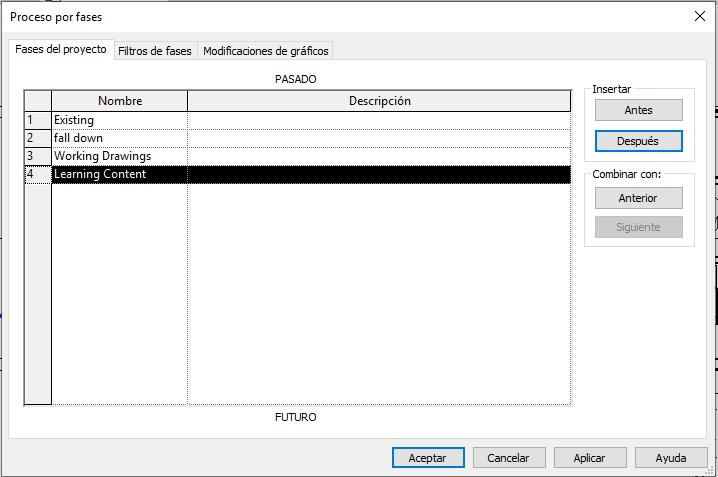Click the Descripción column header

point(379,101)
